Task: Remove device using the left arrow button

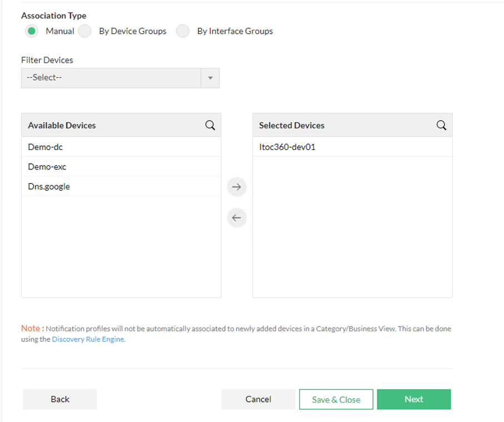Action: click(236, 218)
